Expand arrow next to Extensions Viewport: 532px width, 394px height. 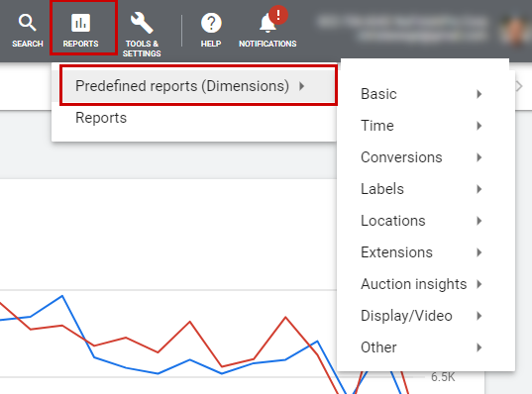(479, 252)
